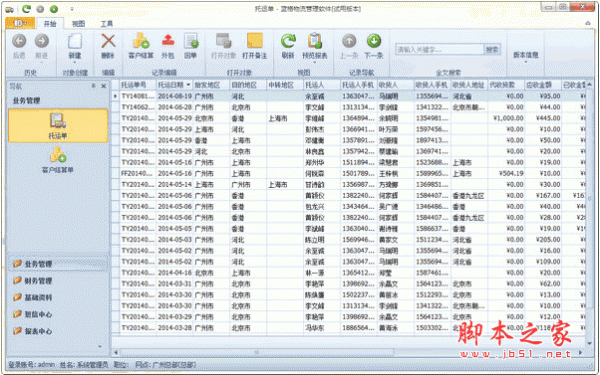Open the 业务管理 navigation group
The image size is (600, 375).
[x=57, y=264]
